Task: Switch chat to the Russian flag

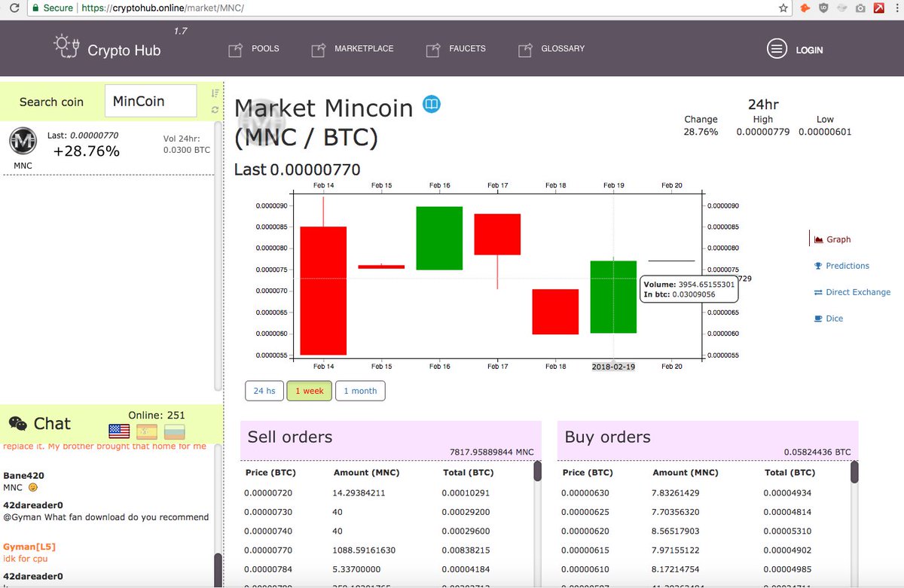Action: point(174,431)
